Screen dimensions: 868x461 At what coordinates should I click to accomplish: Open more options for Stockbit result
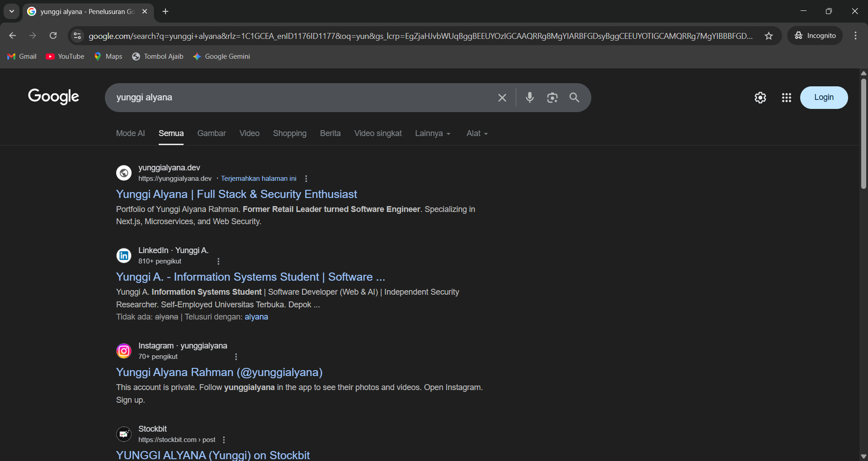tap(224, 440)
